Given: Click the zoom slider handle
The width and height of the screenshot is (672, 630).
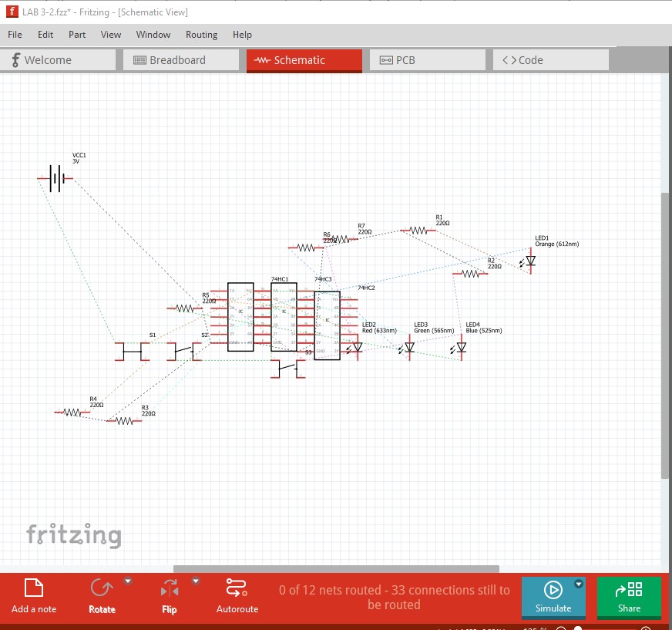Looking at the screenshot, I should tap(578, 628).
